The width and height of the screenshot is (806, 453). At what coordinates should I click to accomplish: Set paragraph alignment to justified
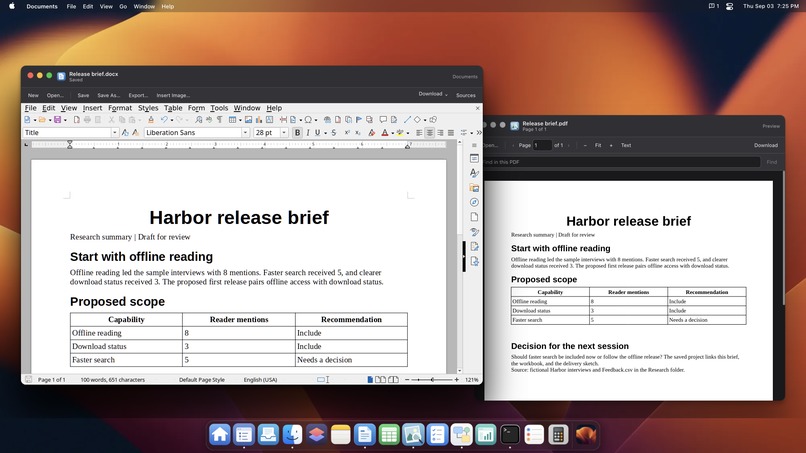coord(451,133)
